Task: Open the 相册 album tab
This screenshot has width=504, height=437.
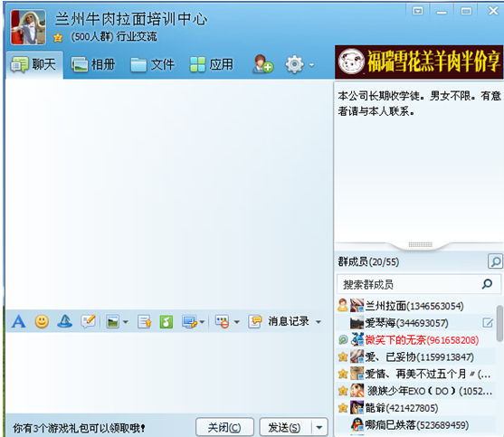Action: [93, 64]
